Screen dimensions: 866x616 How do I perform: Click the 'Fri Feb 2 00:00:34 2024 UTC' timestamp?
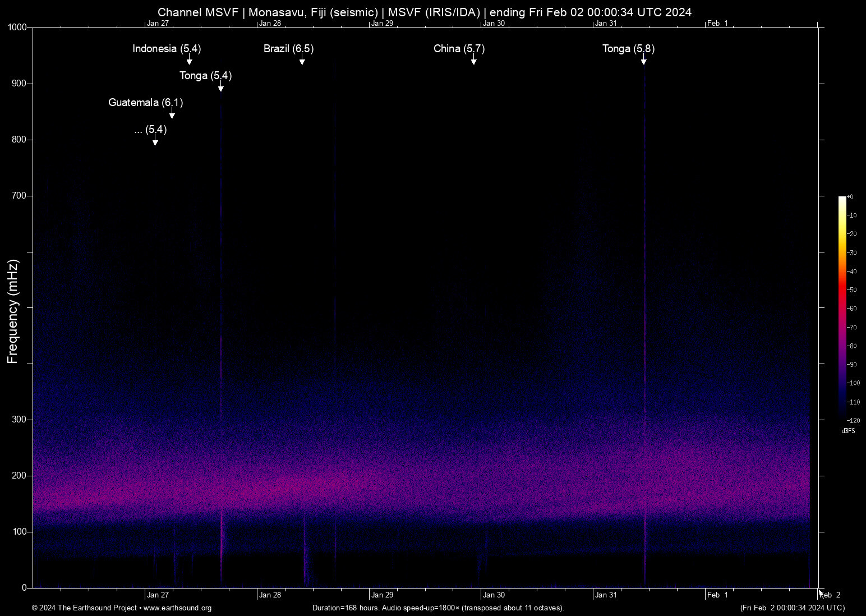click(x=793, y=608)
